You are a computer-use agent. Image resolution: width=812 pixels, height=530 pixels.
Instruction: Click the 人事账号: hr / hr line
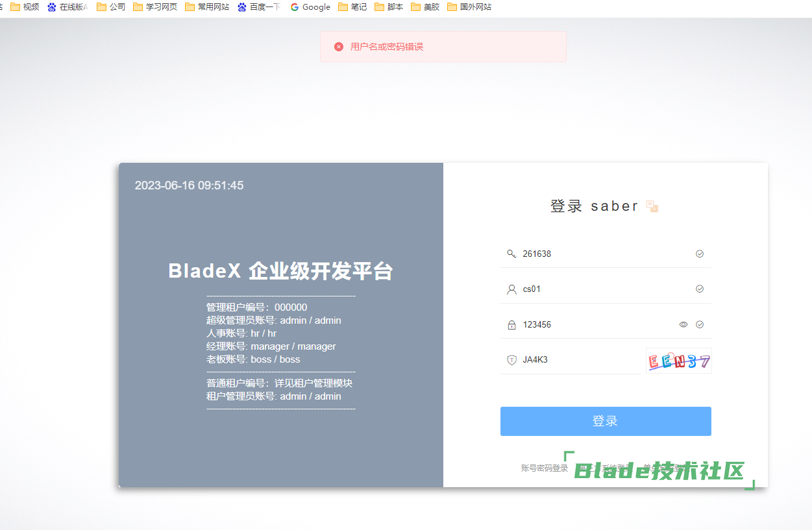(241, 333)
